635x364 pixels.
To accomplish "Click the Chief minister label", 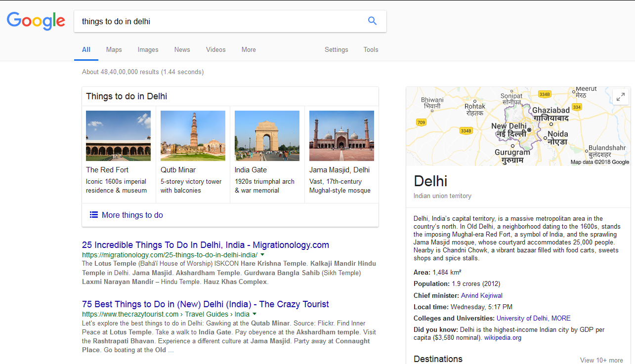I will click(x=436, y=295).
